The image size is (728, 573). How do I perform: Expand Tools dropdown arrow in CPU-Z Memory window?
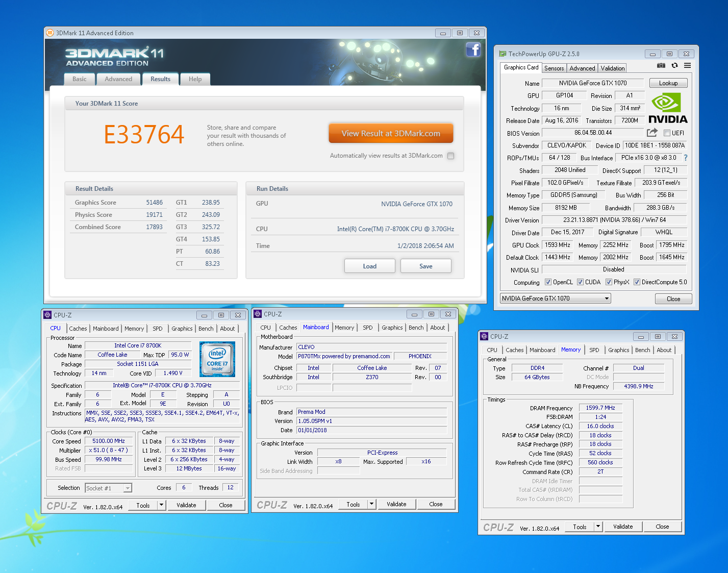coord(598,527)
